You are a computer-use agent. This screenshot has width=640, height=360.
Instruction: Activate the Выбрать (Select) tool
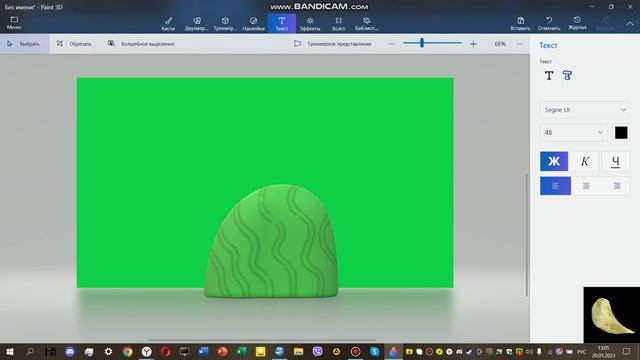point(24,44)
